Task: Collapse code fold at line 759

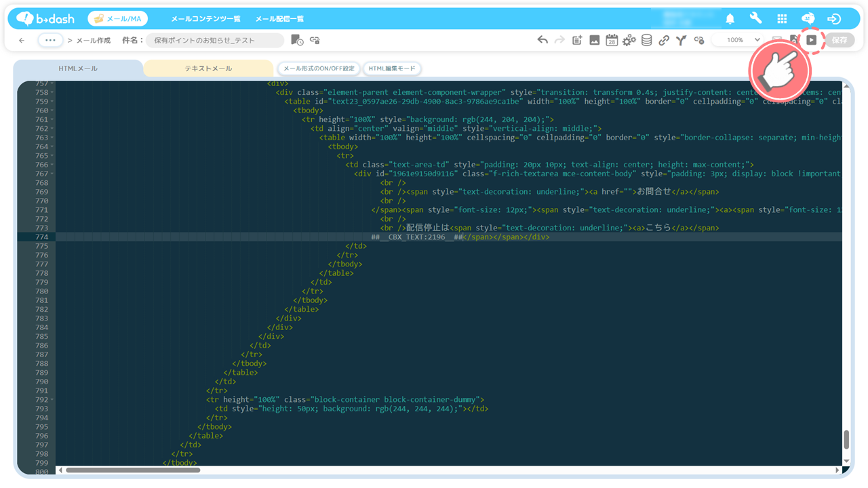Action: point(53,101)
